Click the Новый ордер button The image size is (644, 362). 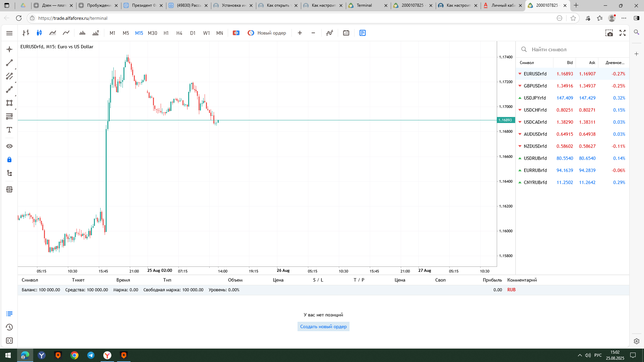[267, 33]
